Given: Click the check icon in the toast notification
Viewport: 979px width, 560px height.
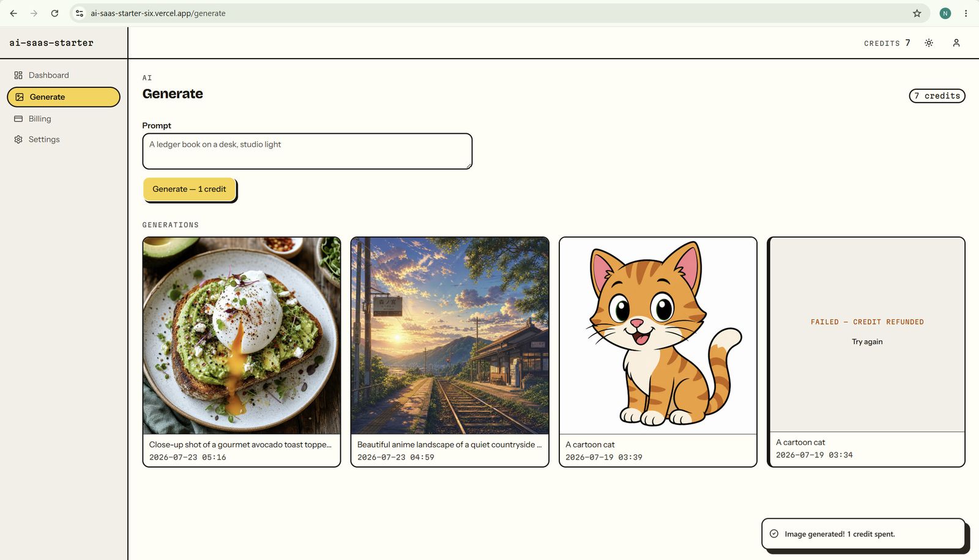Looking at the screenshot, I should [x=774, y=534].
